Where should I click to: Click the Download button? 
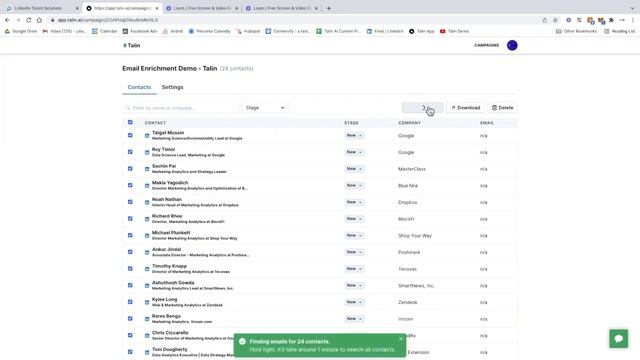465,108
